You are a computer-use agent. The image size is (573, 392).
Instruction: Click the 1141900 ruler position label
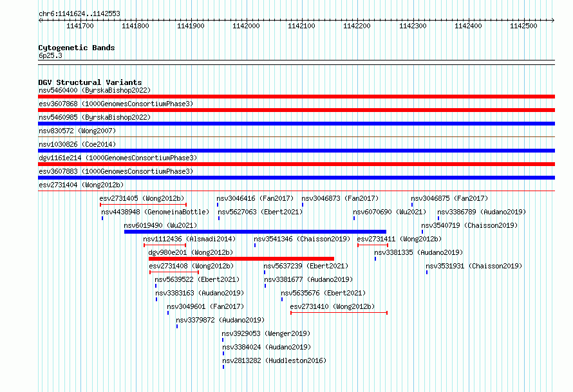coord(191,26)
